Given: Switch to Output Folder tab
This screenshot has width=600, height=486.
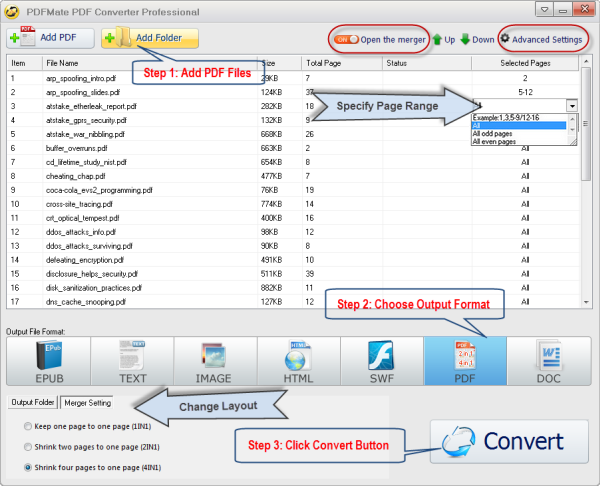Looking at the screenshot, I should pos(33,402).
